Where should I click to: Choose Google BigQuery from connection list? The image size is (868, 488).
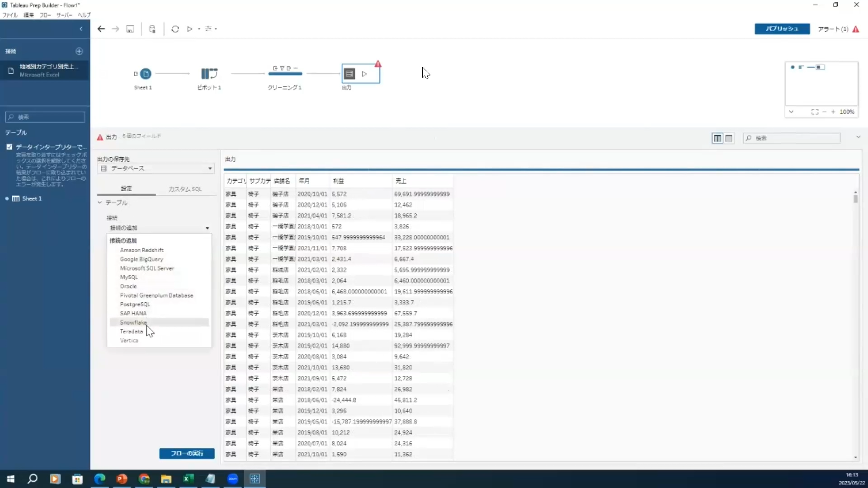tap(142, 259)
